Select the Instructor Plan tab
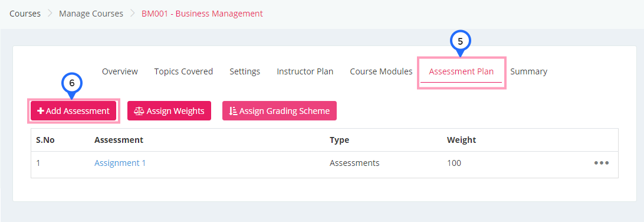The image size is (644, 222). pos(305,71)
